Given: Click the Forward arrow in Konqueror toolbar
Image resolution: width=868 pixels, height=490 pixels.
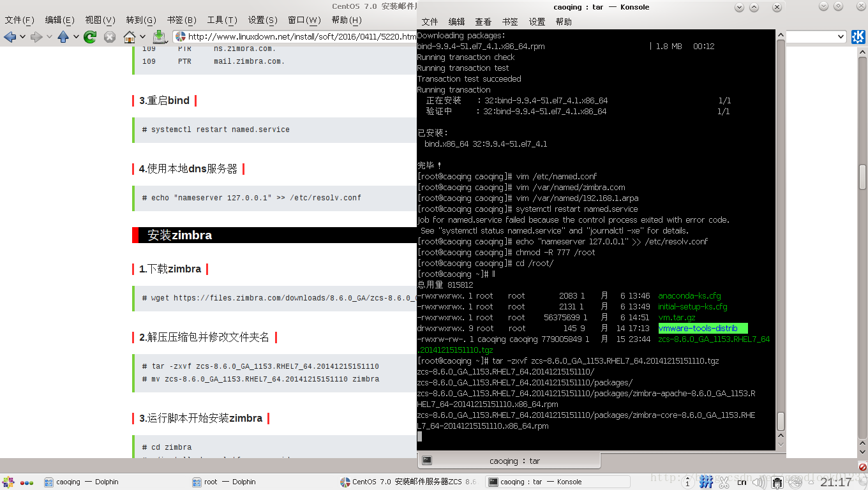Looking at the screenshot, I should point(36,37).
